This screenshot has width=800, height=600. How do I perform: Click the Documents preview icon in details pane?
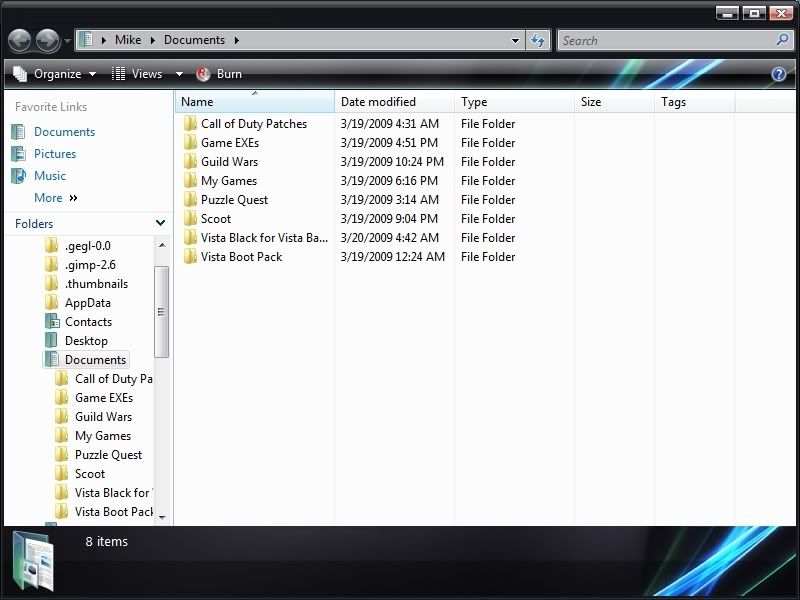coord(33,560)
